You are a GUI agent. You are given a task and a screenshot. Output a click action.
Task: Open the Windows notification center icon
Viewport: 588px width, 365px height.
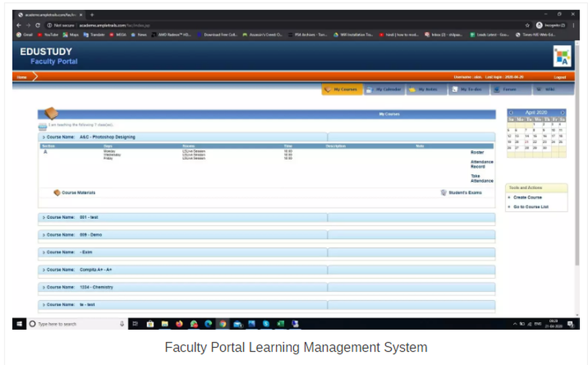point(570,324)
